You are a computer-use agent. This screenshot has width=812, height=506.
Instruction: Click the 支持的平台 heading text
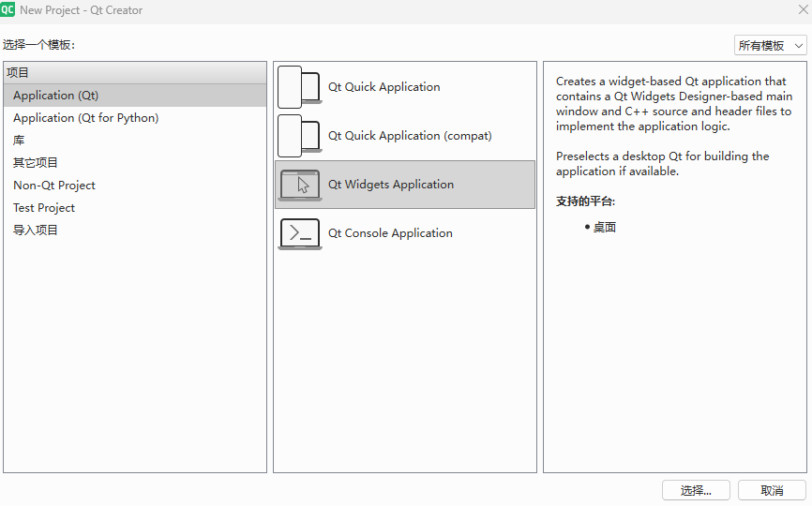click(x=585, y=201)
